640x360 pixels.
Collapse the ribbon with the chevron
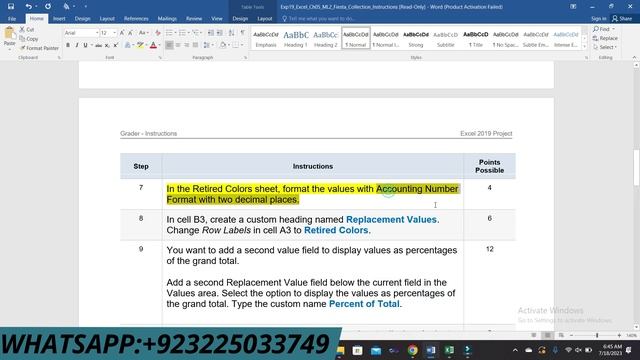[x=634, y=58]
